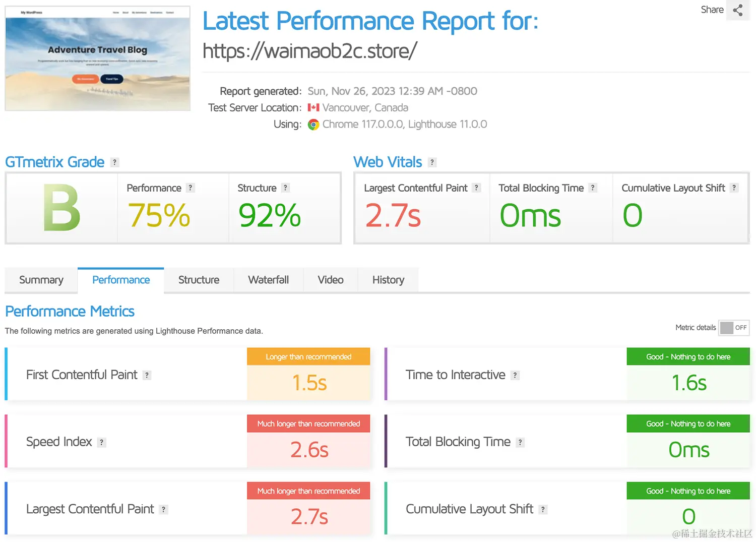The width and height of the screenshot is (756, 542).
Task: Open the Waterfall tab
Action: click(x=268, y=280)
